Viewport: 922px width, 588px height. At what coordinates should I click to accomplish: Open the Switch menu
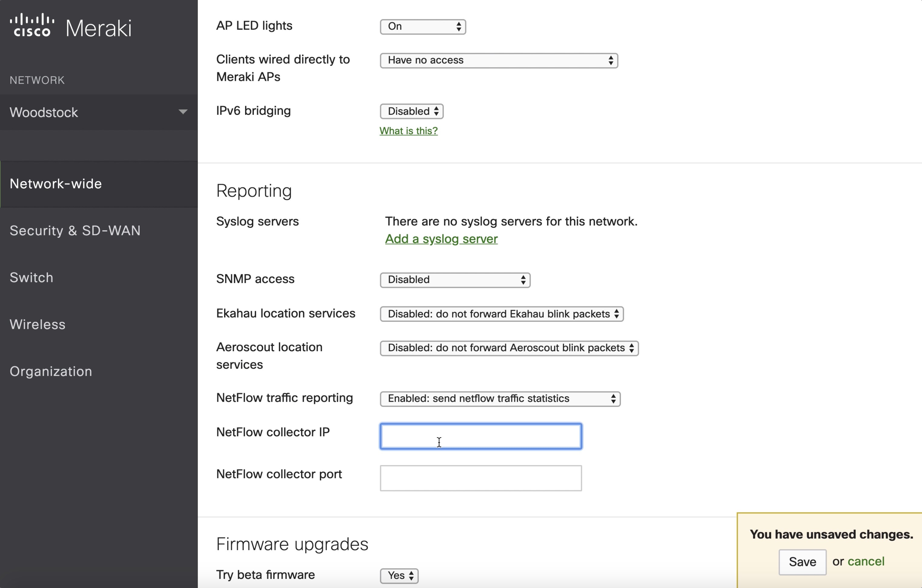click(32, 278)
